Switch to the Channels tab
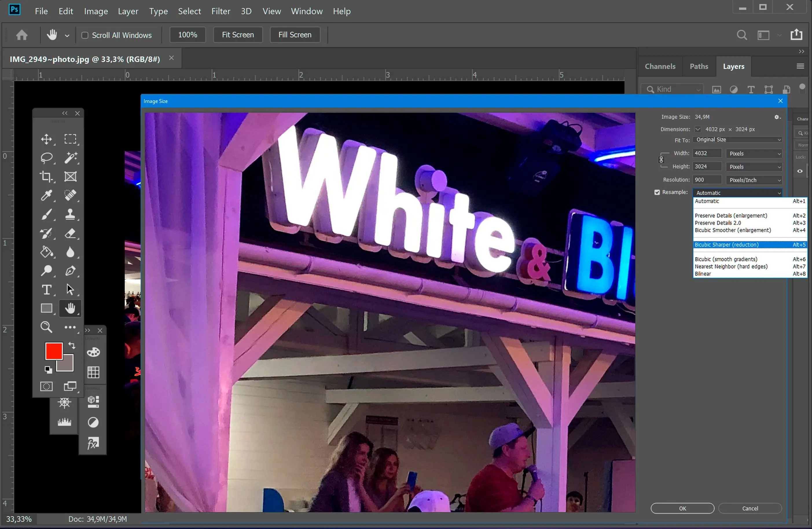This screenshot has width=812, height=529. pos(660,66)
